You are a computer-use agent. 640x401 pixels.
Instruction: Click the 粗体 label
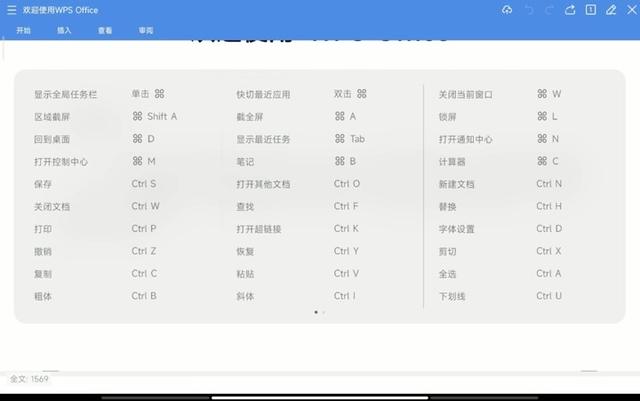pyautogui.click(x=43, y=297)
